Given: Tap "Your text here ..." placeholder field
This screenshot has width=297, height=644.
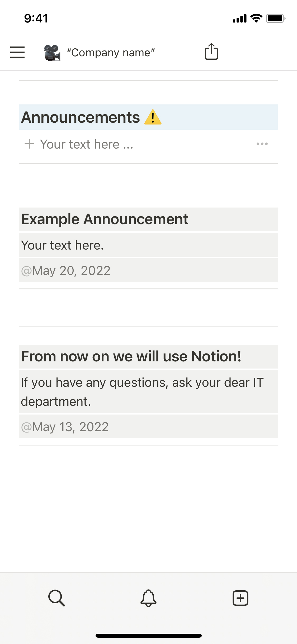Looking at the screenshot, I should coord(87,144).
